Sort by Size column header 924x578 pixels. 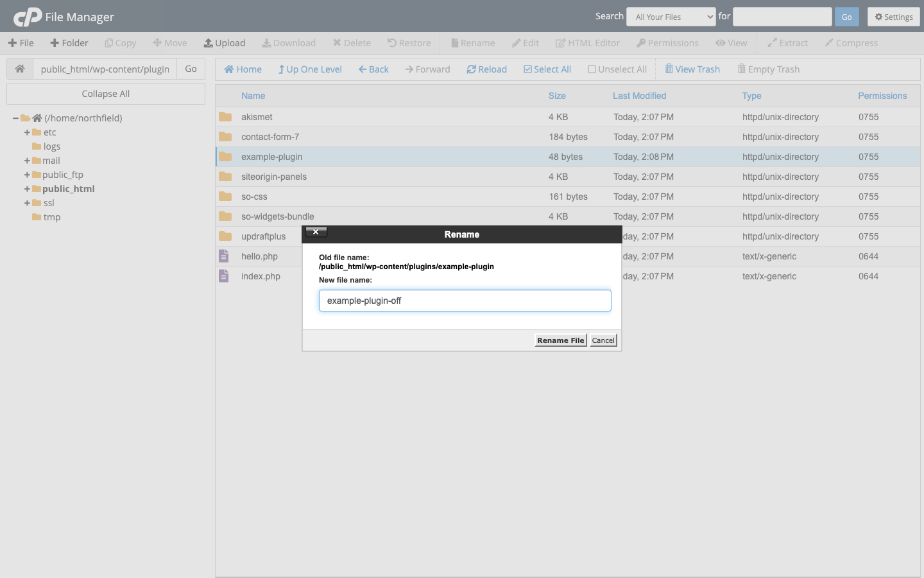point(557,96)
